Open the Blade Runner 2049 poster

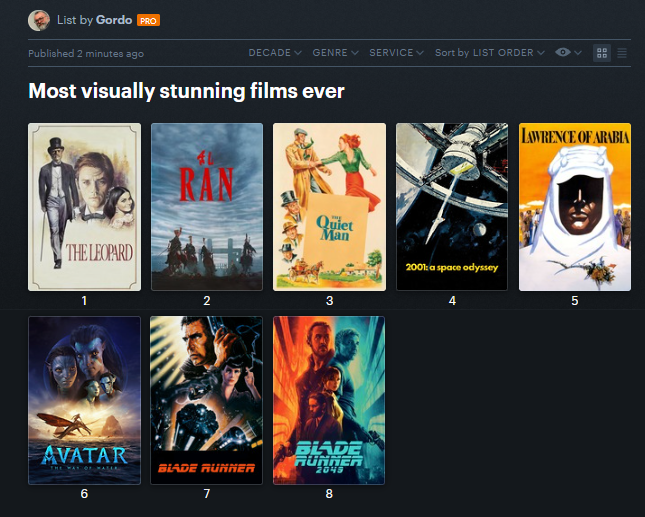(329, 400)
